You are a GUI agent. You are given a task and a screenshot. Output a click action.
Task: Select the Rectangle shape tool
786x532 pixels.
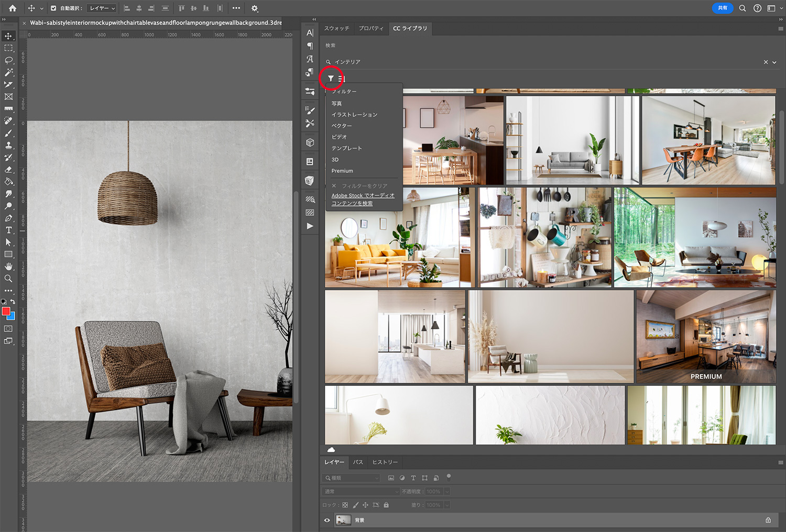pos(8,254)
